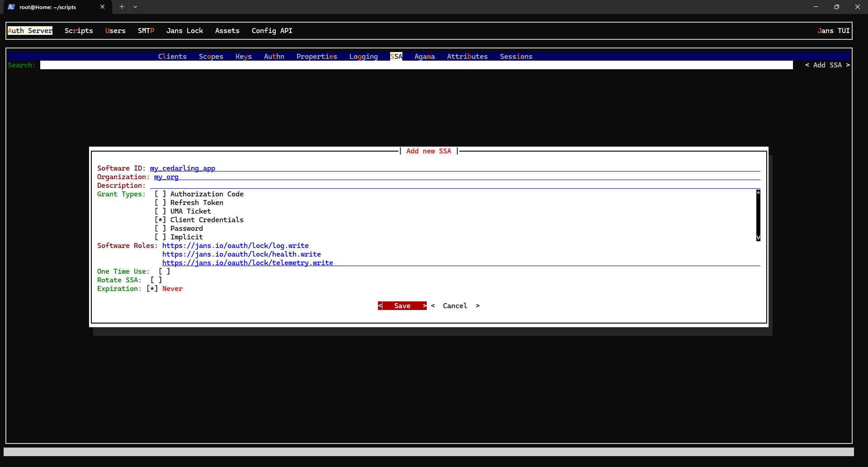Open the Jans Lock menu
The image size is (868, 467).
184,31
